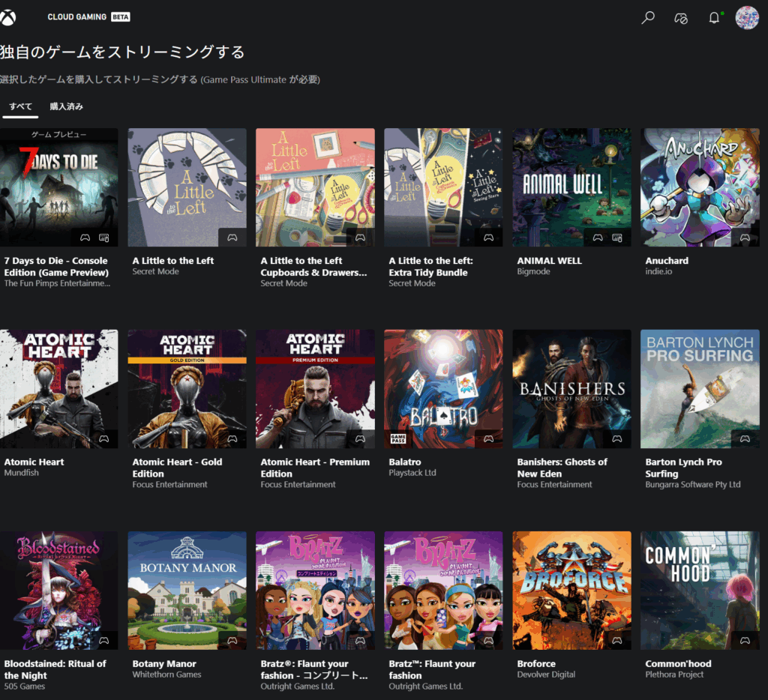
Task: Open Bloodstained: Ritual of the Night title
Action: (x=55, y=670)
